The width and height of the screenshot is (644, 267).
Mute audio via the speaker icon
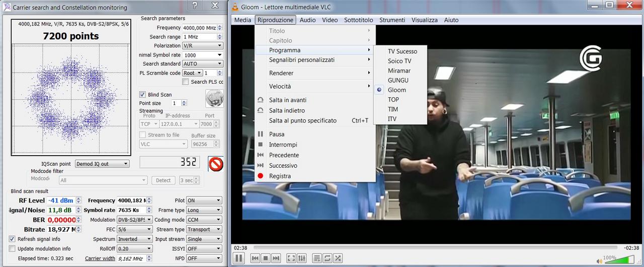click(x=599, y=260)
